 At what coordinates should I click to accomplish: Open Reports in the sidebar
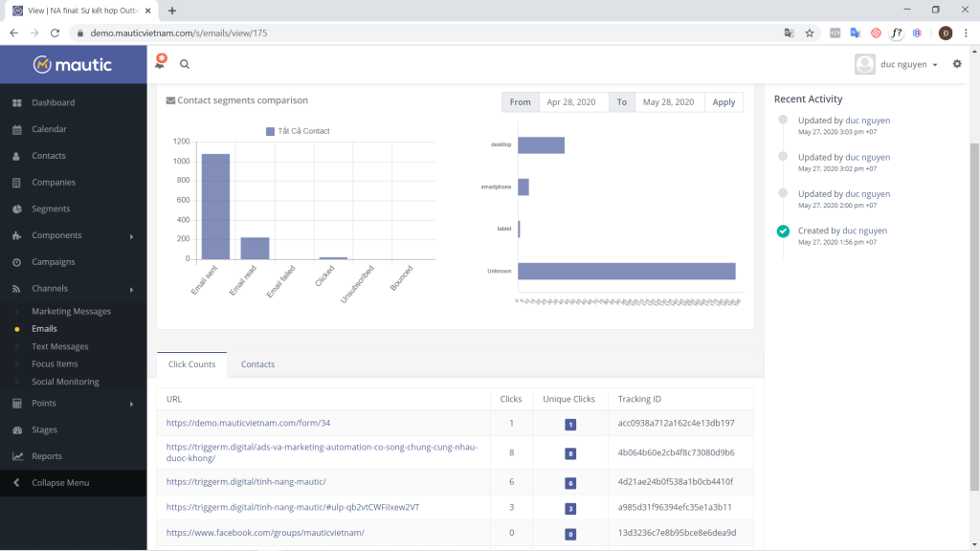[x=46, y=456]
